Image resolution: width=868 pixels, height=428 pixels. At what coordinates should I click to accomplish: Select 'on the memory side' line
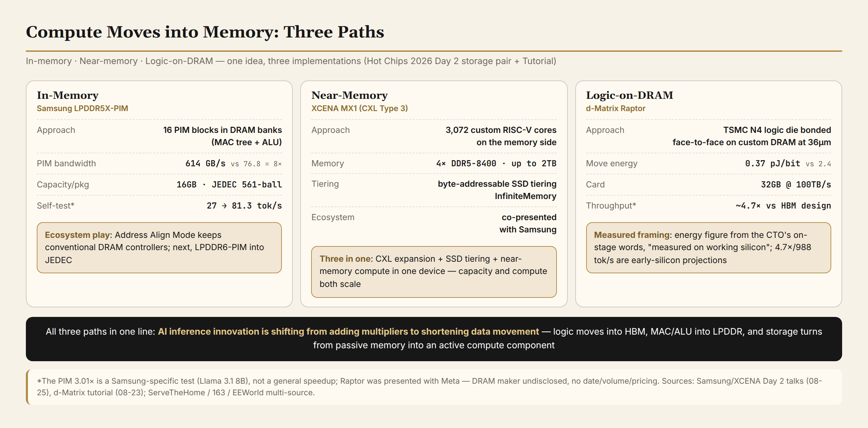pos(516,142)
